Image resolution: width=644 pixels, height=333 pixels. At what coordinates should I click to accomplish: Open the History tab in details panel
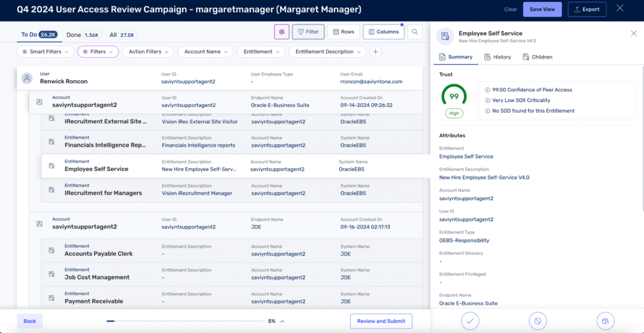click(497, 57)
